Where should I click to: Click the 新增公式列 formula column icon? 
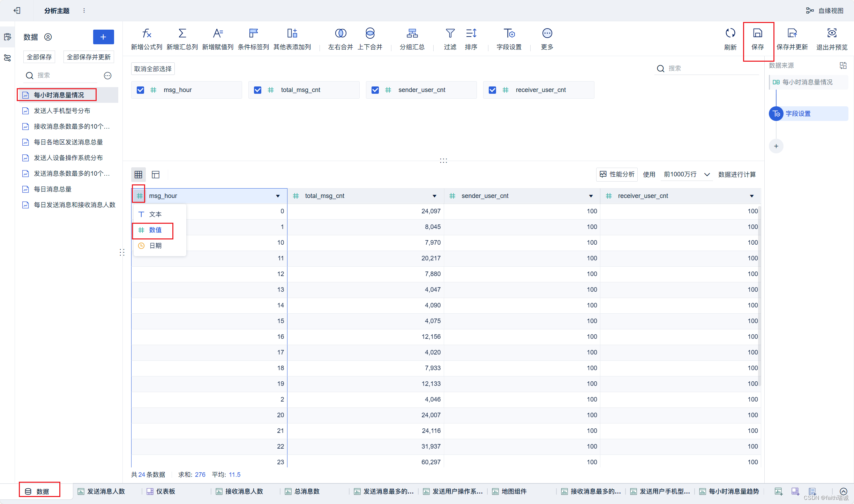tap(147, 33)
